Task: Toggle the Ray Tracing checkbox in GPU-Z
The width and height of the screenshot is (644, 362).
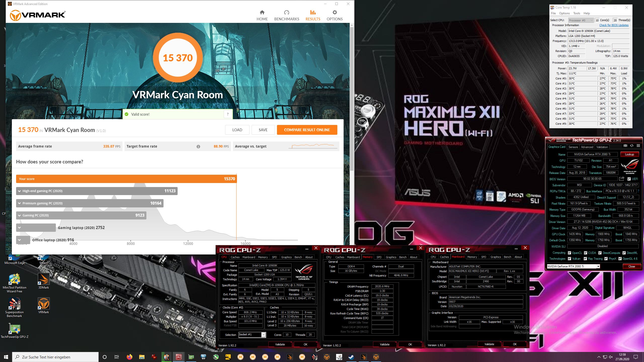Action: coord(585,259)
